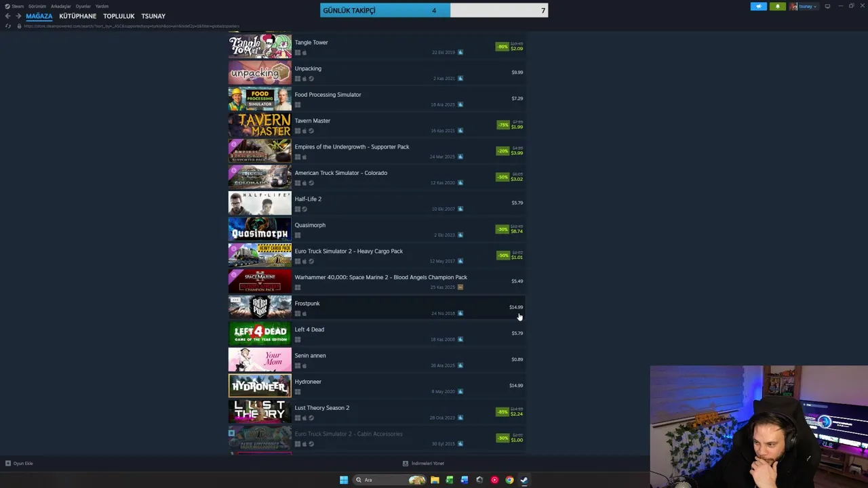Open İndirmeleri Yönet downloads manager
This screenshot has width=868, height=488.
pyautogui.click(x=423, y=464)
